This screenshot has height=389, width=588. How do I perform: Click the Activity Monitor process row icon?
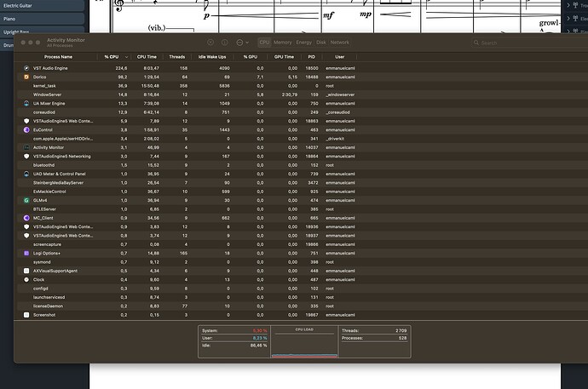26,147
